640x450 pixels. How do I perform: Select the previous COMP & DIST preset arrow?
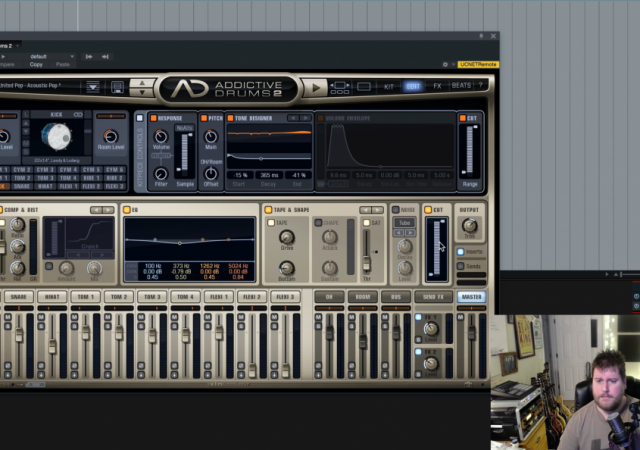point(96,210)
